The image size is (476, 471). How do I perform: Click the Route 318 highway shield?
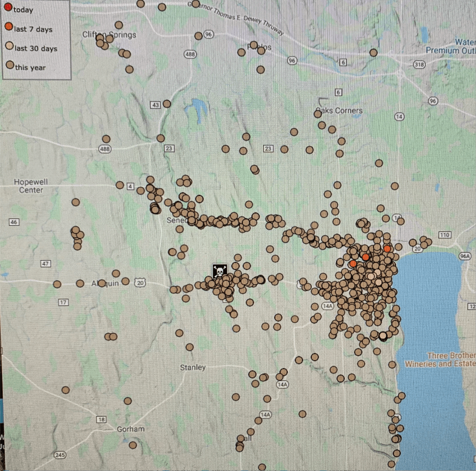click(x=419, y=65)
